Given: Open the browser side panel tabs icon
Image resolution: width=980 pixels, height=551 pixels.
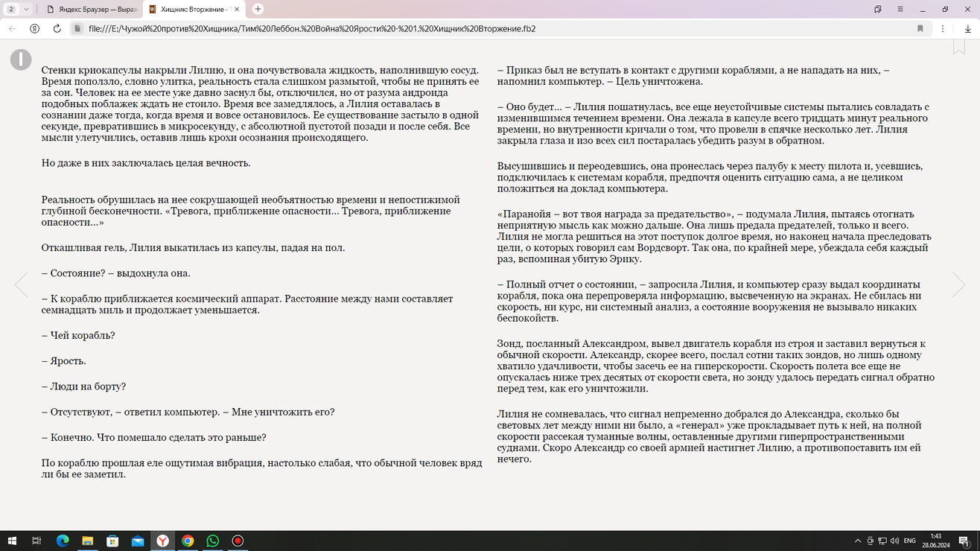Looking at the screenshot, I should [x=878, y=9].
